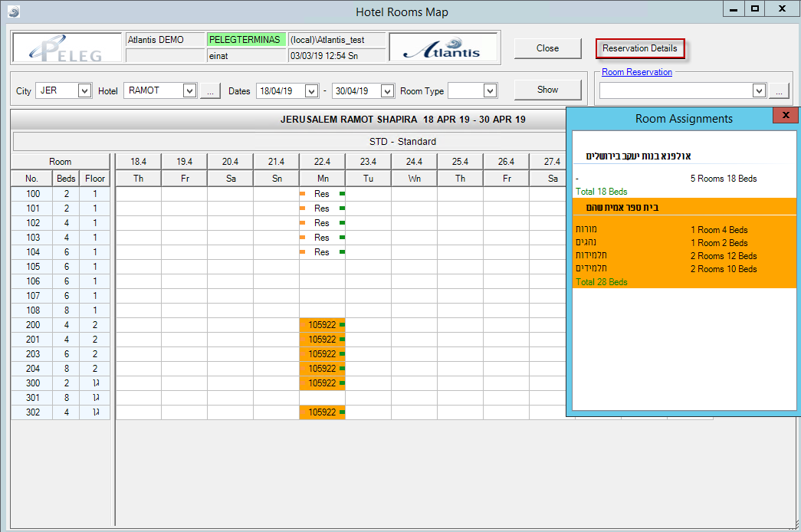Click orange marker on room 104 reservation
This screenshot has height=532, width=801.
coord(303,252)
